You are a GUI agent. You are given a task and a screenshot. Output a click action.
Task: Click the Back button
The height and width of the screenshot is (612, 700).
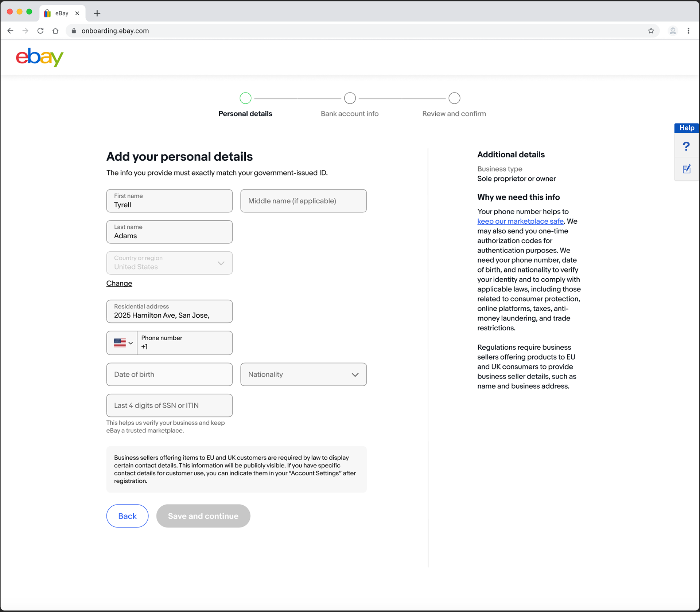(127, 516)
